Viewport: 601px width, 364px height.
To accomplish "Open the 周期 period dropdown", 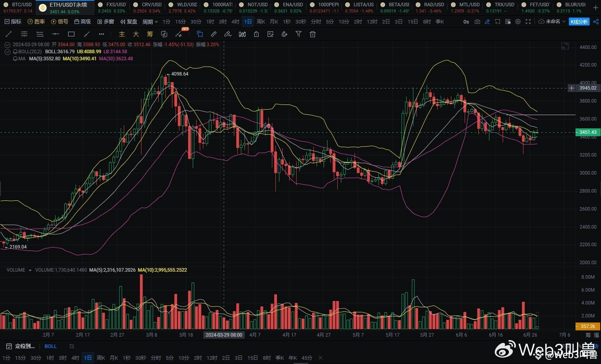I will tap(150, 22).
